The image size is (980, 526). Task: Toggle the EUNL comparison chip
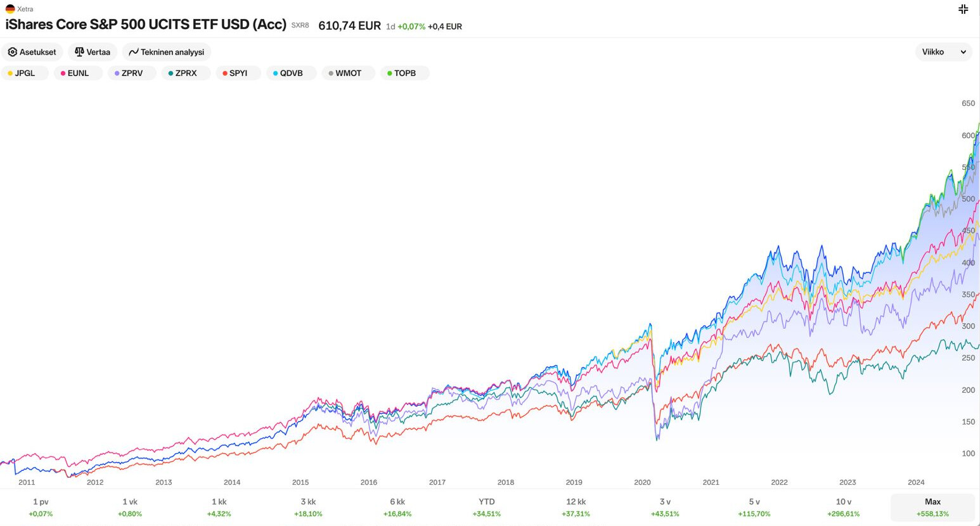78,74
